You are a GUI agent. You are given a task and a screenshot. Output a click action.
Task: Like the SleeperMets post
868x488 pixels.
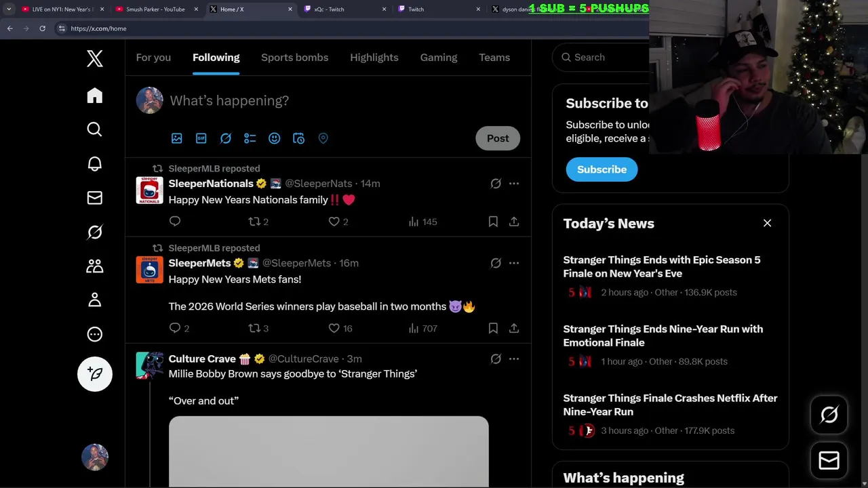pyautogui.click(x=340, y=328)
